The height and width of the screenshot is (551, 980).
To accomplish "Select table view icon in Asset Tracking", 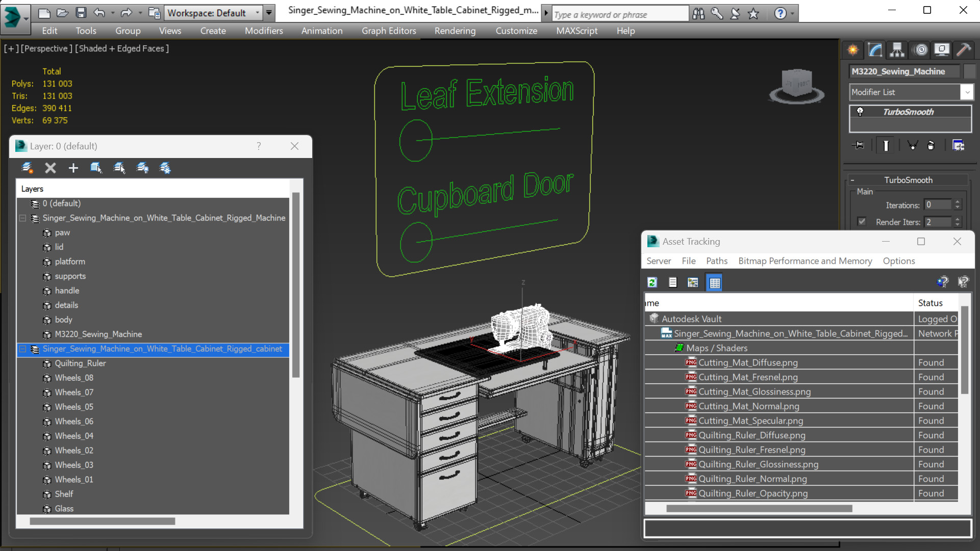I will (x=714, y=282).
